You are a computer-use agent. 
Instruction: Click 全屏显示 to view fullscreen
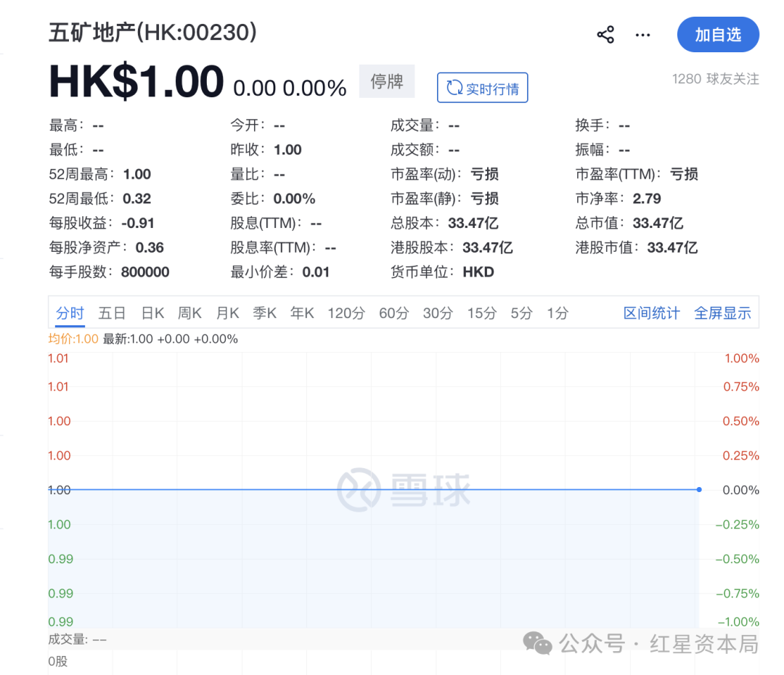tap(722, 314)
